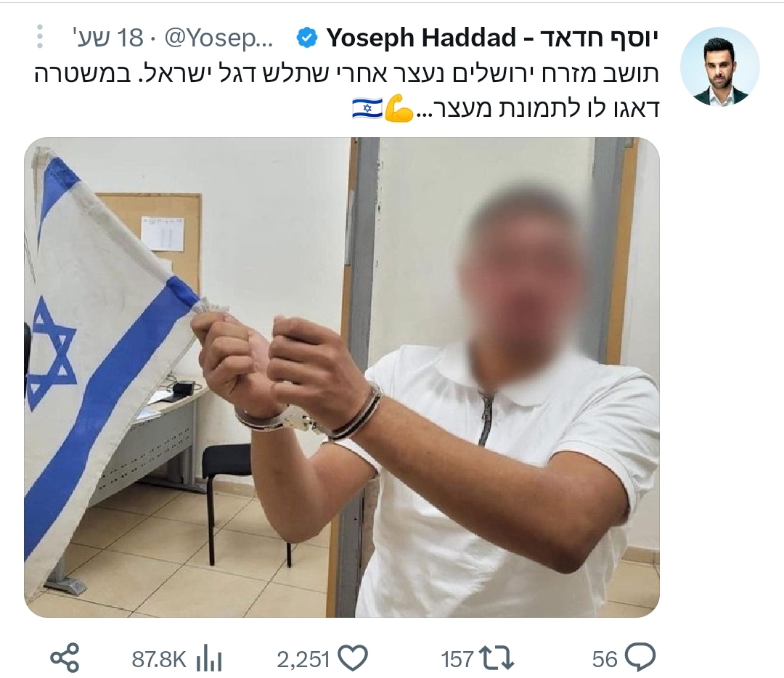Repost using the retweet arrows icon
Viewport: 784px width, 678px height.
(496, 658)
